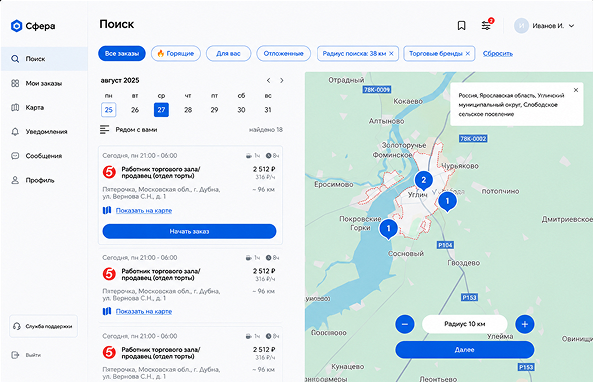Click the Начать заказ button

(189, 231)
